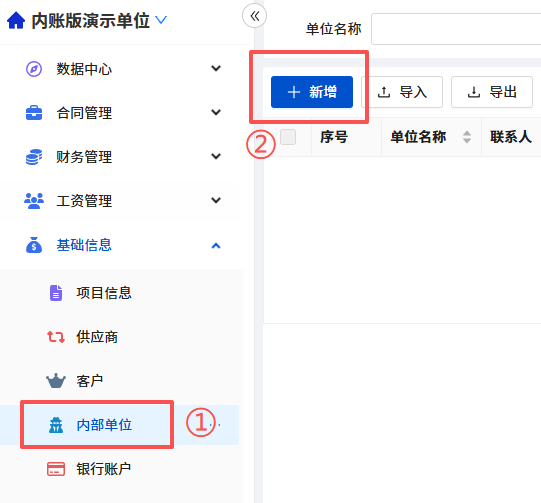Sort by 单位名称 column sort arrows

(467, 137)
